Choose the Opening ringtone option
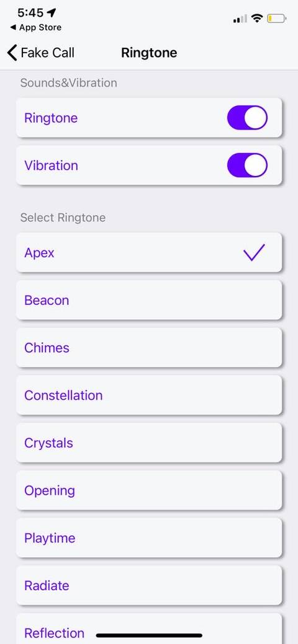298x644 pixels. (x=149, y=490)
